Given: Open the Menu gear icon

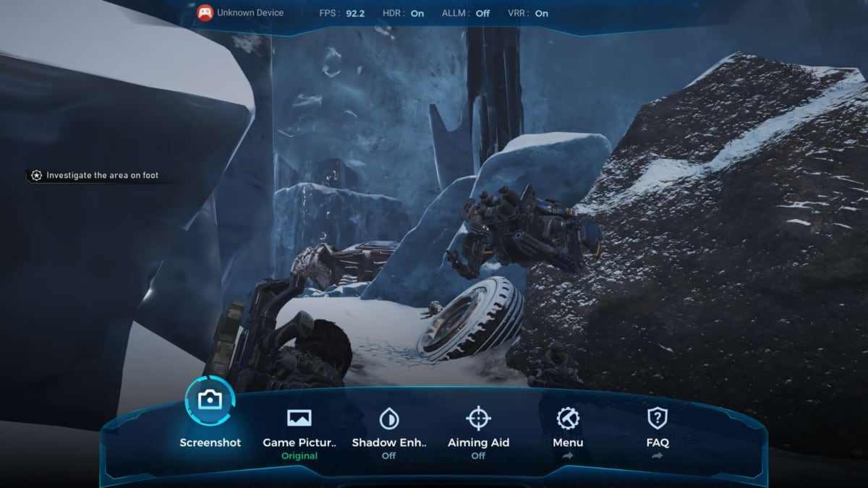Looking at the screenshot, I should (x=568, y=418).
